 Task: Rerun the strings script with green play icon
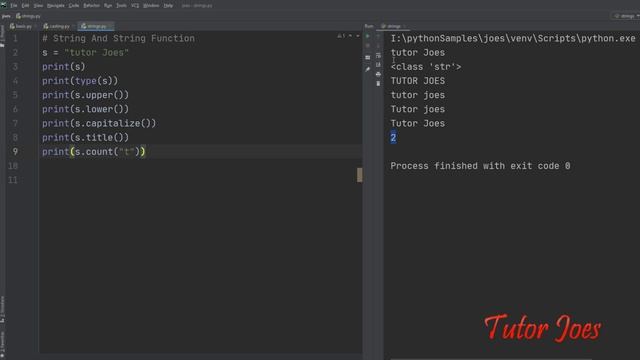pos(367,36)
